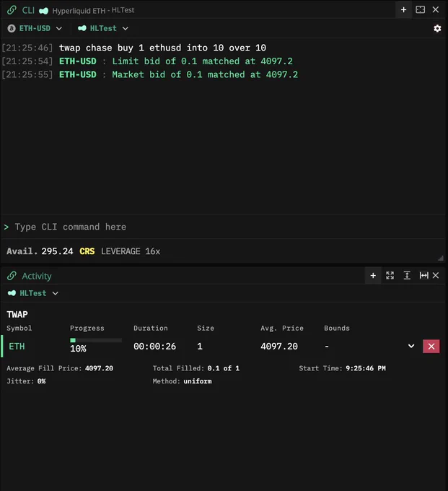Click the Hyperliquid icon beside Activity HLTest
Viewport: 448px width, 491px height.
tap(12, 293)
